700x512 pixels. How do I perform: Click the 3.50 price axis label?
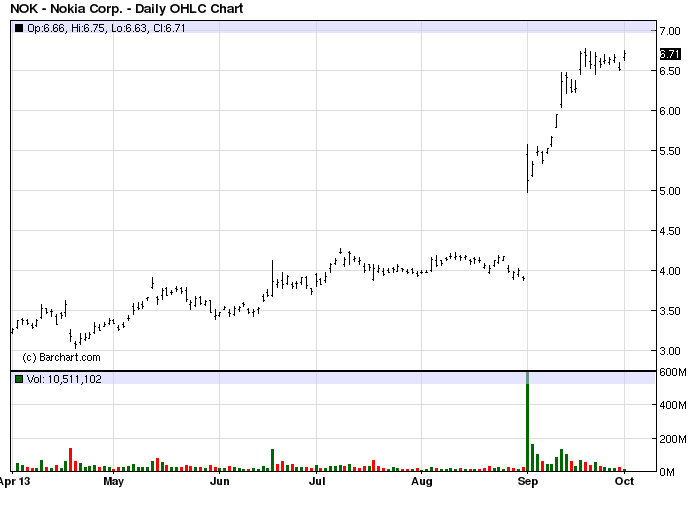click(x=670, y=311)
